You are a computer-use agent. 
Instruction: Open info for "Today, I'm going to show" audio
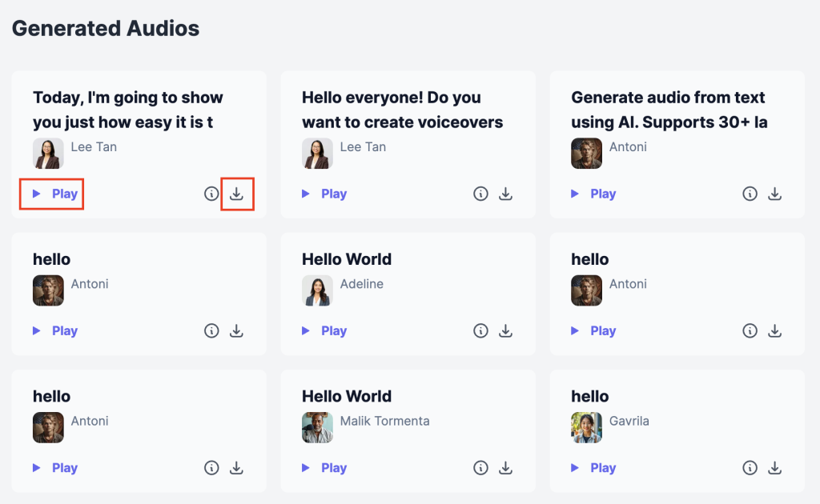pyautogui.click(x=211, y=194)
